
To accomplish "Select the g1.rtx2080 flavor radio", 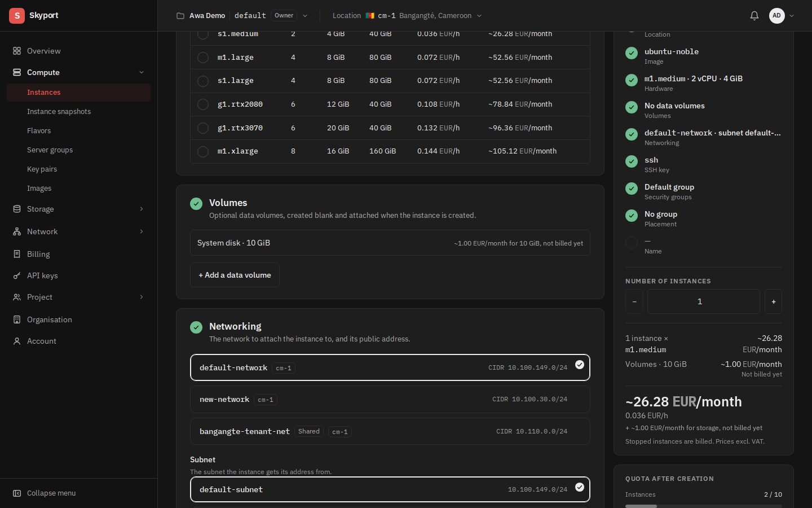I will 203,104.
